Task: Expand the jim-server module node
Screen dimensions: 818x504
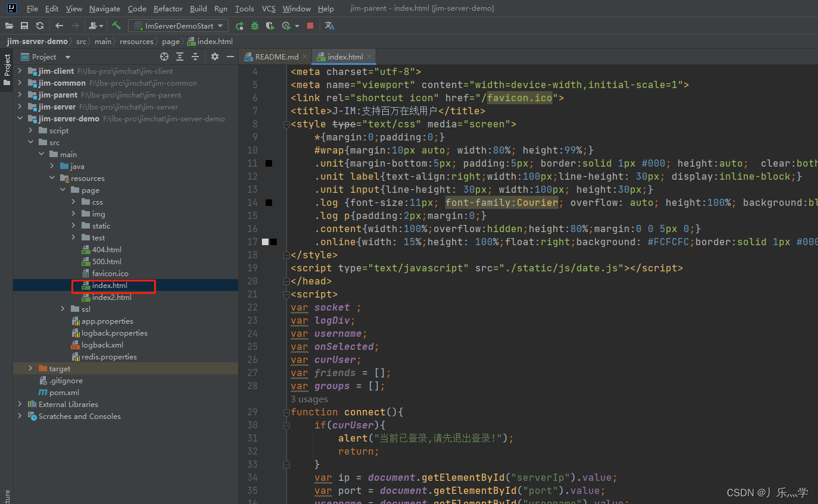Action: click(20, 107)
